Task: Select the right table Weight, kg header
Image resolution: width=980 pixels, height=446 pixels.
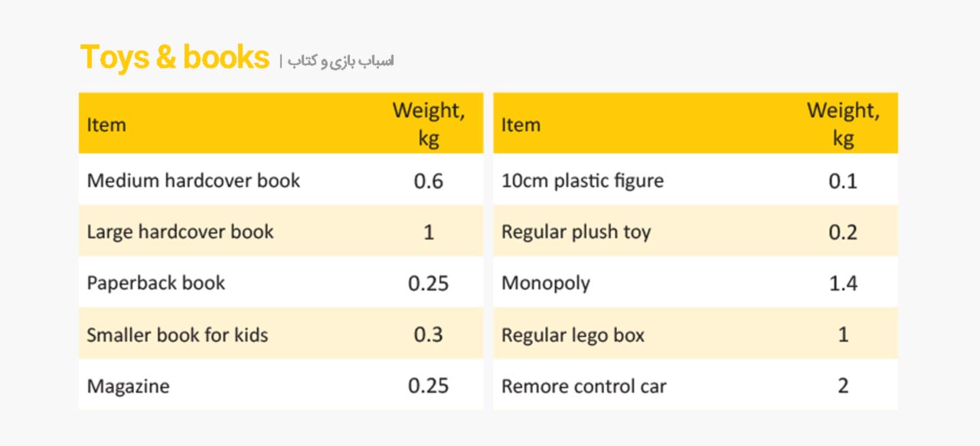Action: pyautogui.click(x=843, y=124)
